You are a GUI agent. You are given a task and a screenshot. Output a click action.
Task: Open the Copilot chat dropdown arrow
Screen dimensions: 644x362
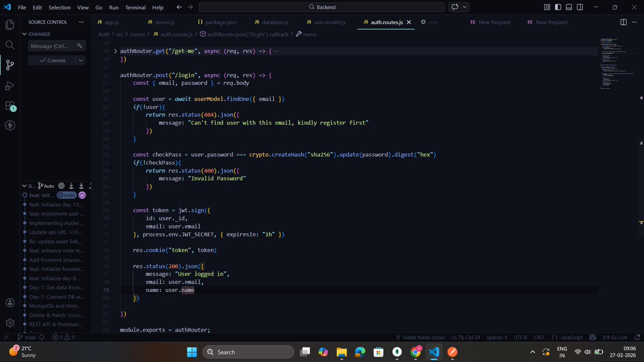[465, 7]
